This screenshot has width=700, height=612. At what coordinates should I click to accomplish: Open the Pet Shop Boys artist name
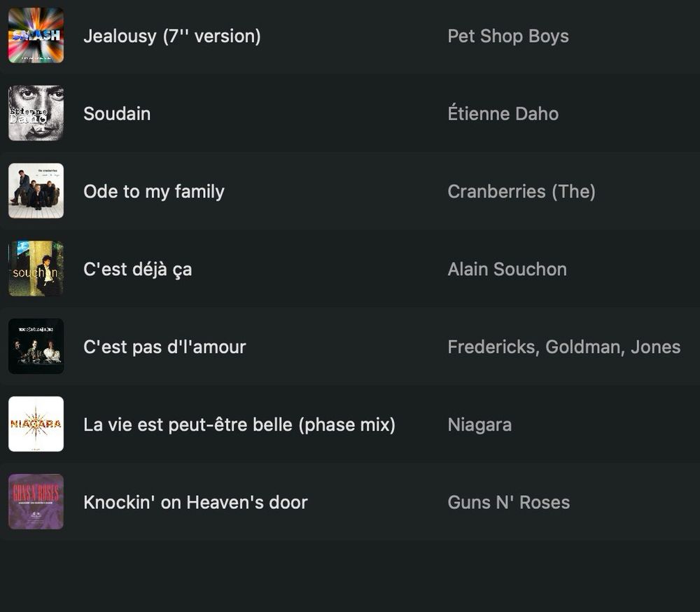(508, 36)
